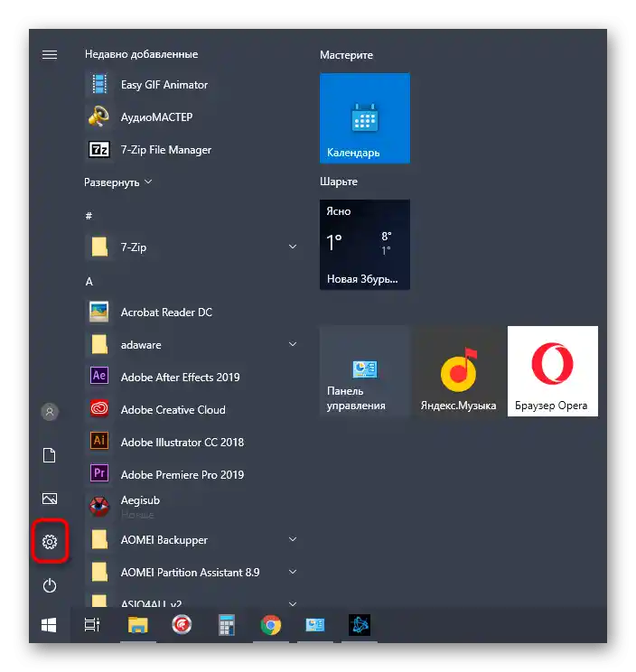
Task: Click the Браузер Opera tile
Action: click(552, 371)
